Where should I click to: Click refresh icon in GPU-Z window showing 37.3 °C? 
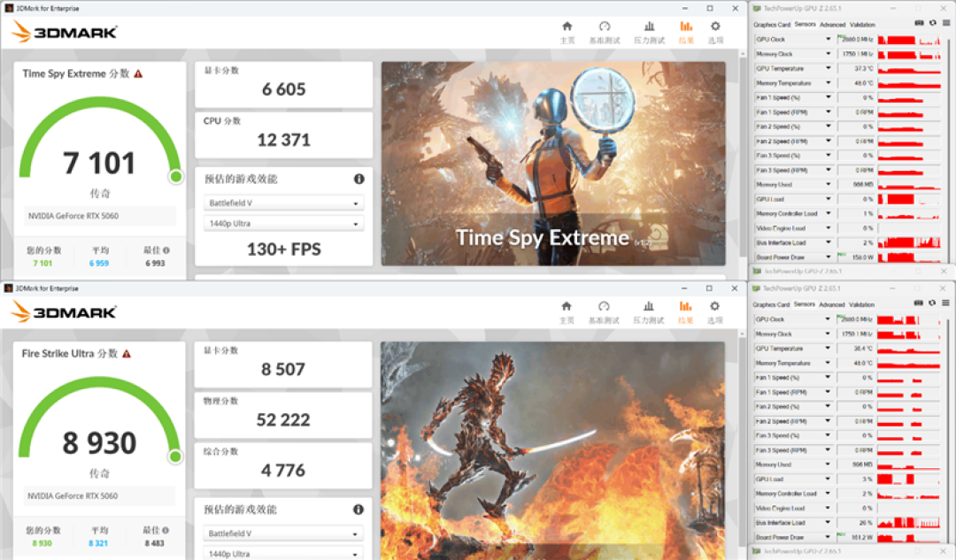[x=933, y=23]
